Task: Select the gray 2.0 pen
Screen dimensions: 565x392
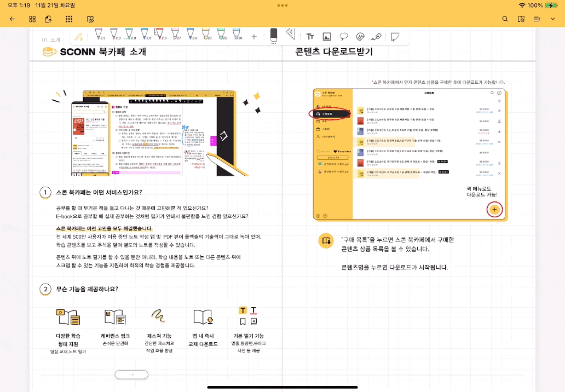Action: pyautogui.click(x=114, y=34)
